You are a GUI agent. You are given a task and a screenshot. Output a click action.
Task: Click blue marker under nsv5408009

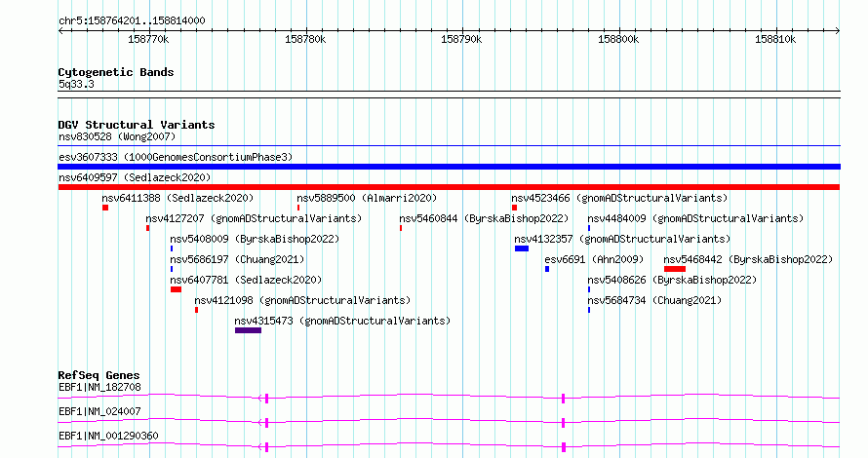click(172, 248)
